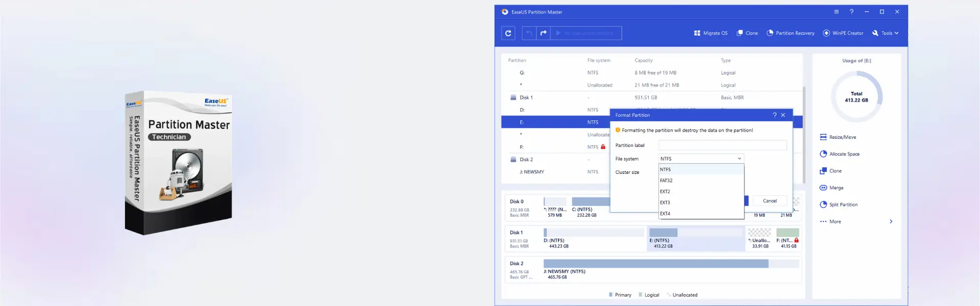980x306 pixels.
Task: Click the refresh icon in toolbar
Action: 508,33
